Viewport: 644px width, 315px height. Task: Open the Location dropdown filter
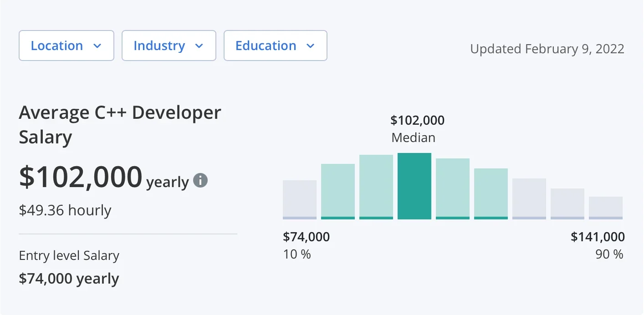[x=66, y=46]
